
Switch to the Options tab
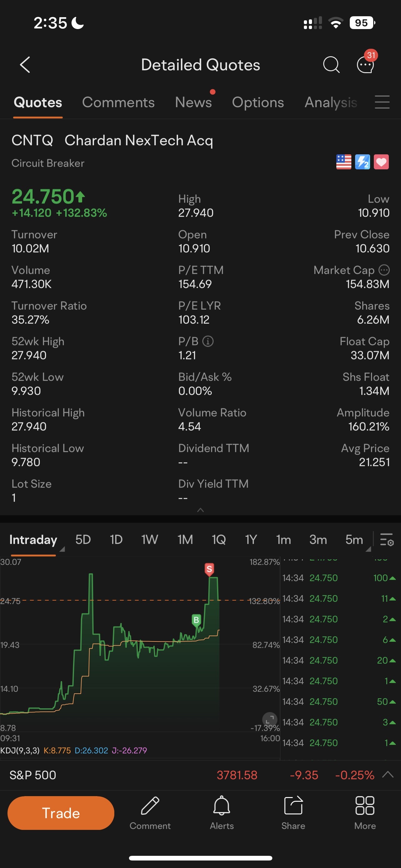[x=258, y=102]
